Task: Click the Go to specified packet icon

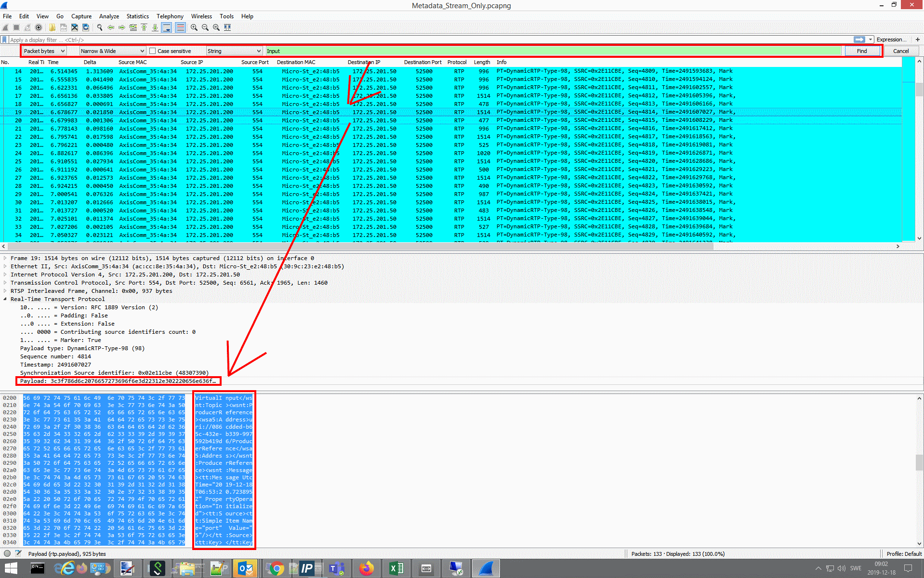Action: click(133, 27)
